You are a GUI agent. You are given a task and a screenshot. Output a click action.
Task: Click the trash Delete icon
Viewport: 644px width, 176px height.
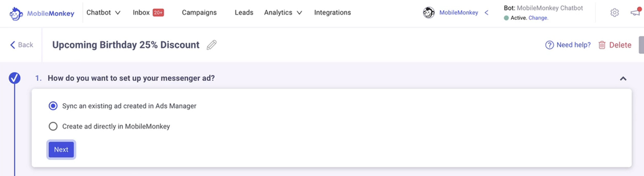tap(602, 45)
